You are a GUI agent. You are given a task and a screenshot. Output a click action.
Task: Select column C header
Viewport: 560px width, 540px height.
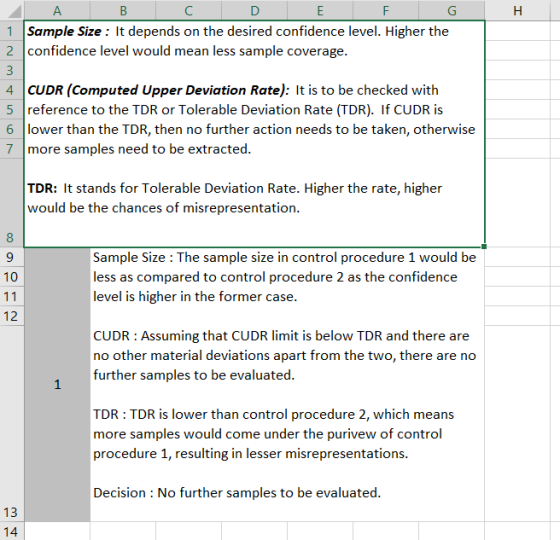coord(189,10)
